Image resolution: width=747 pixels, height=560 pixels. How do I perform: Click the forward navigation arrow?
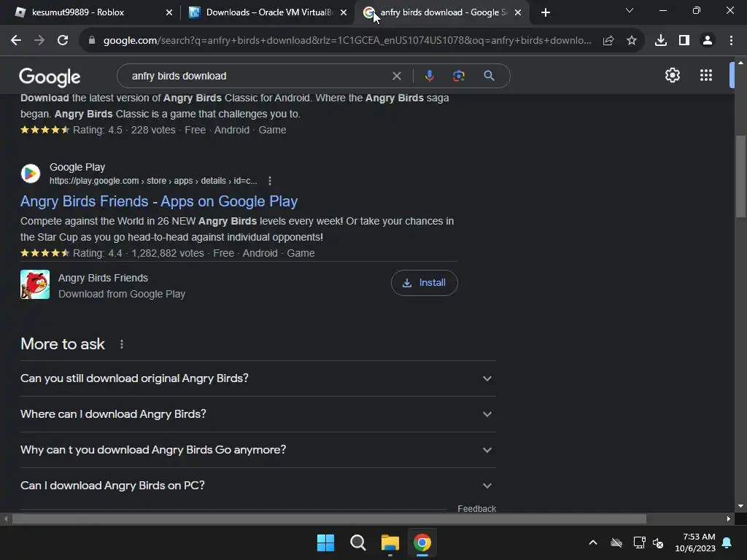point(39,41)
